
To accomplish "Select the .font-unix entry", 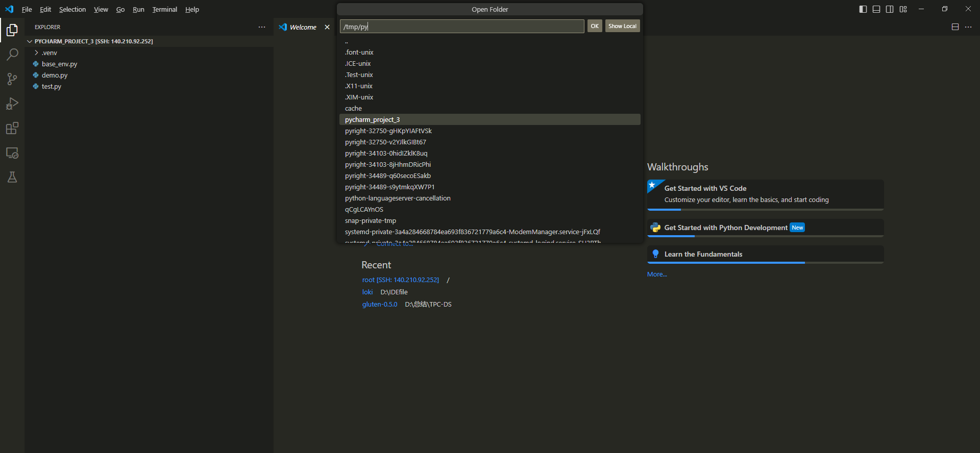I will click(x=490, y=52).
